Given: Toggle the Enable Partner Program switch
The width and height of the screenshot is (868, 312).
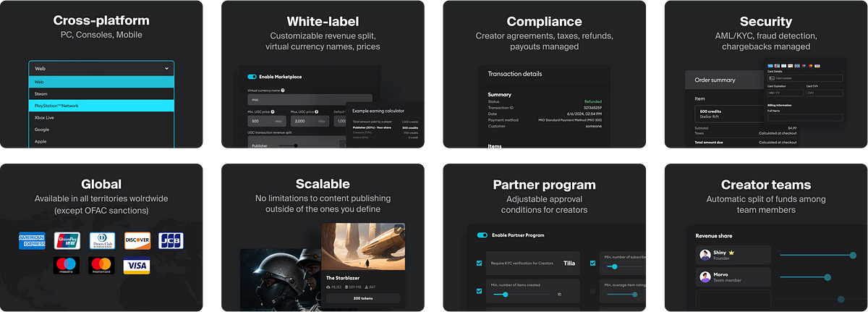Looking at the screenshot, I should click(482, 235).
